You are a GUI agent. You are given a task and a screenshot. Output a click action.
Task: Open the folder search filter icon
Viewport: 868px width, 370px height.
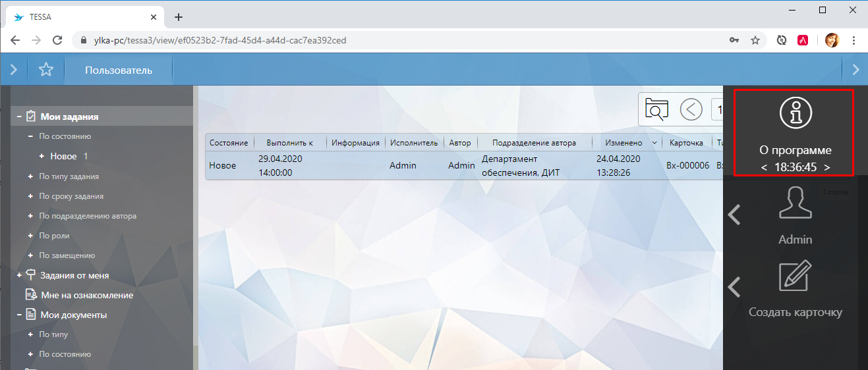coord(656,109)
